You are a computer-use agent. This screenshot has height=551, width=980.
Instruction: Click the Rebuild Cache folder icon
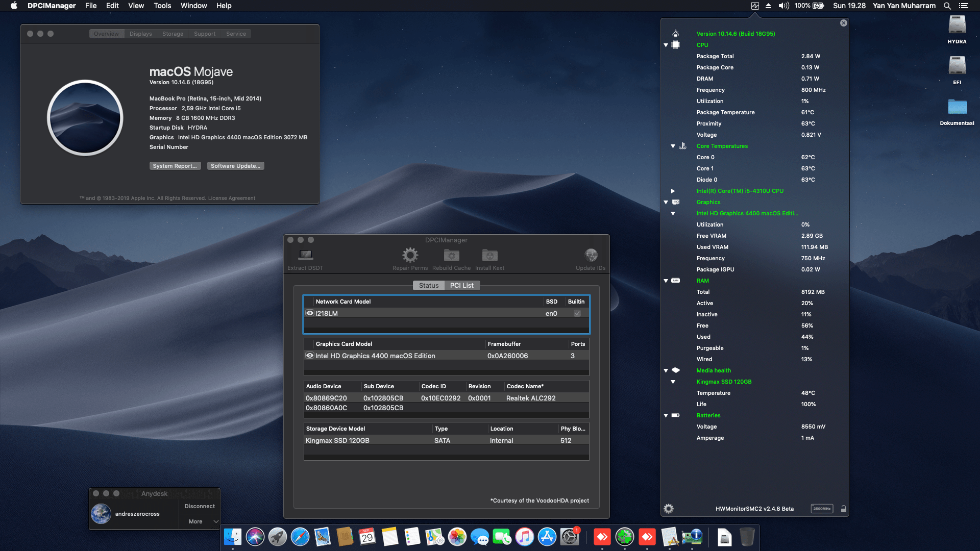pyautogui.click(x=451, y=255)
